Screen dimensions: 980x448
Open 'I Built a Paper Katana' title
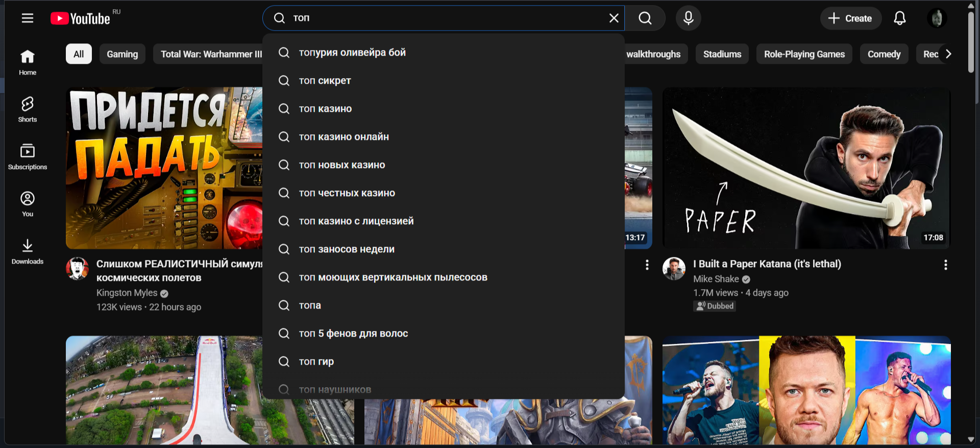pos(767,264)
